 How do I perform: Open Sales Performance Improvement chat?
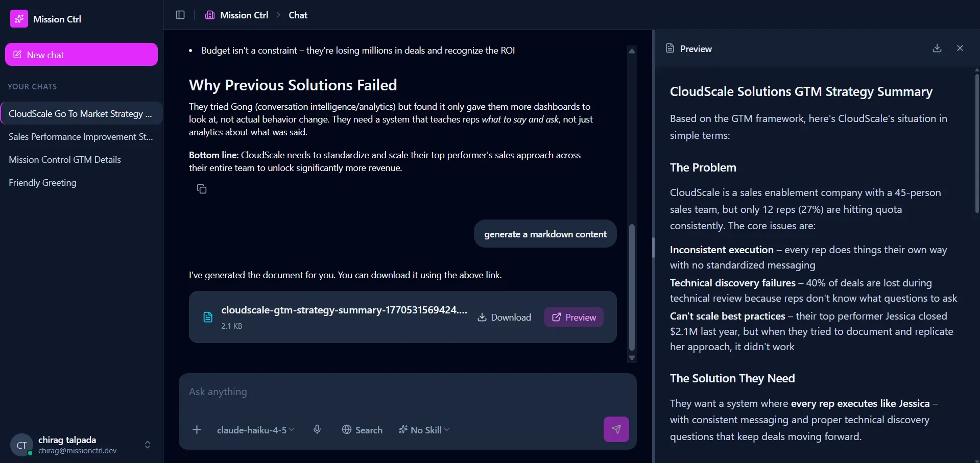point(81,137)
